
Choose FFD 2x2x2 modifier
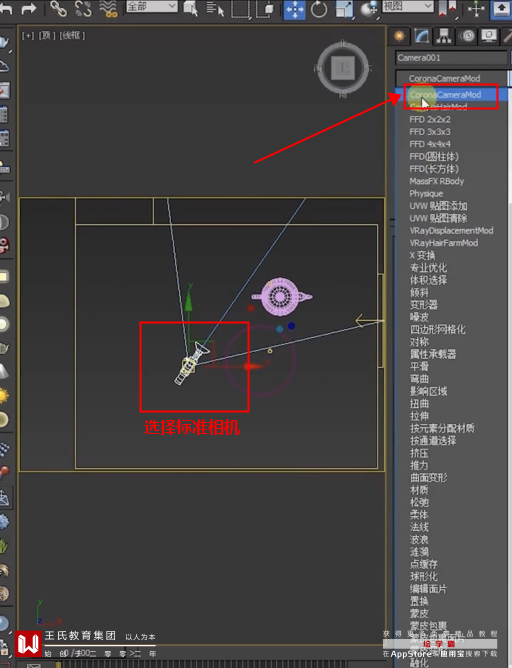pos(429,119)
